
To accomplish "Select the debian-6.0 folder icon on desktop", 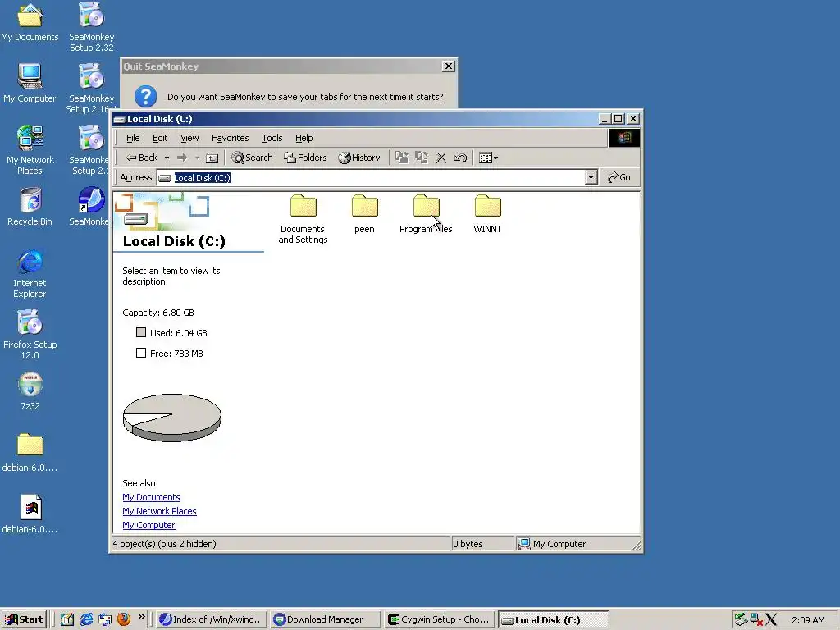I will [30, 453].
